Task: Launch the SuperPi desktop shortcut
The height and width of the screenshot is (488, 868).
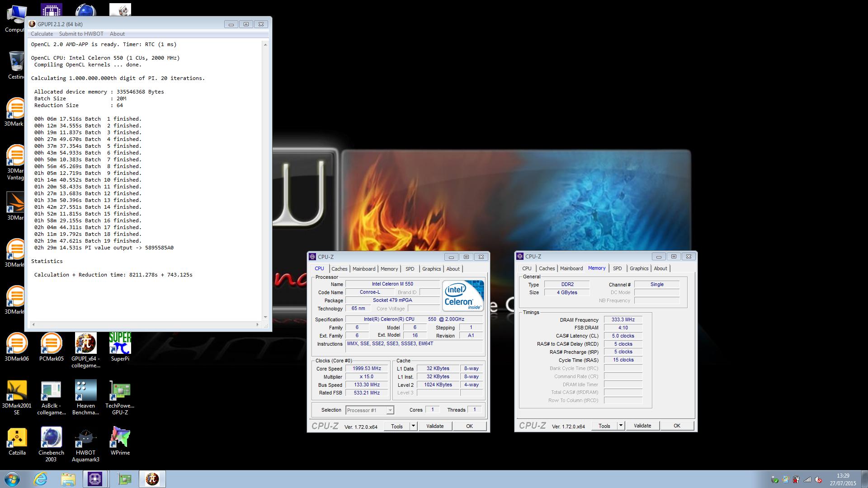Action: pyautogui.click(x=120, y=347)
